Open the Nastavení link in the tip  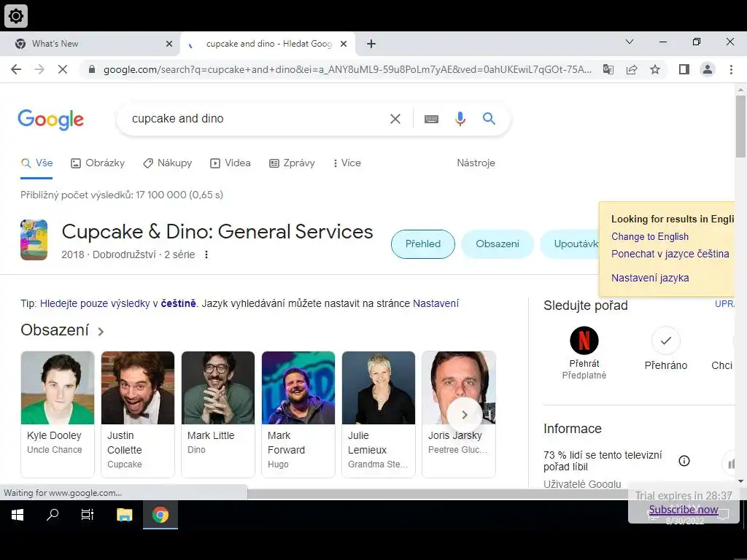(436, 303)
